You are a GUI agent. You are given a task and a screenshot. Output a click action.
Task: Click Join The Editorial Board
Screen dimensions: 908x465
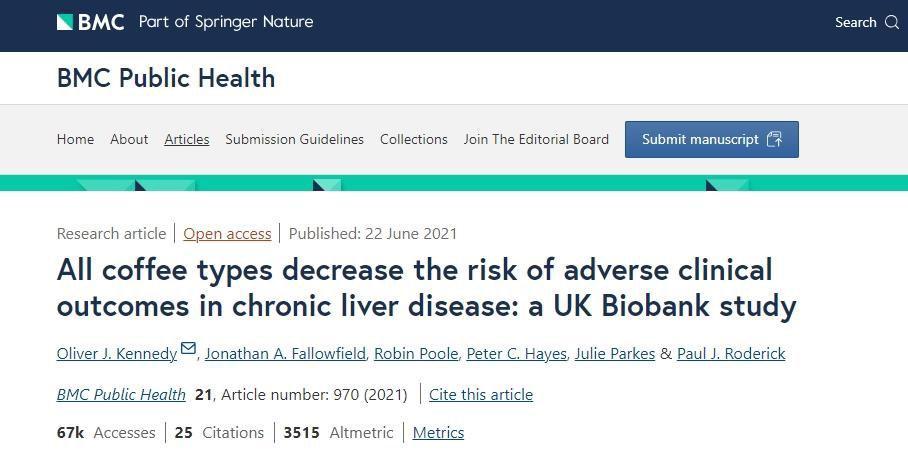[x=536, y=139]
